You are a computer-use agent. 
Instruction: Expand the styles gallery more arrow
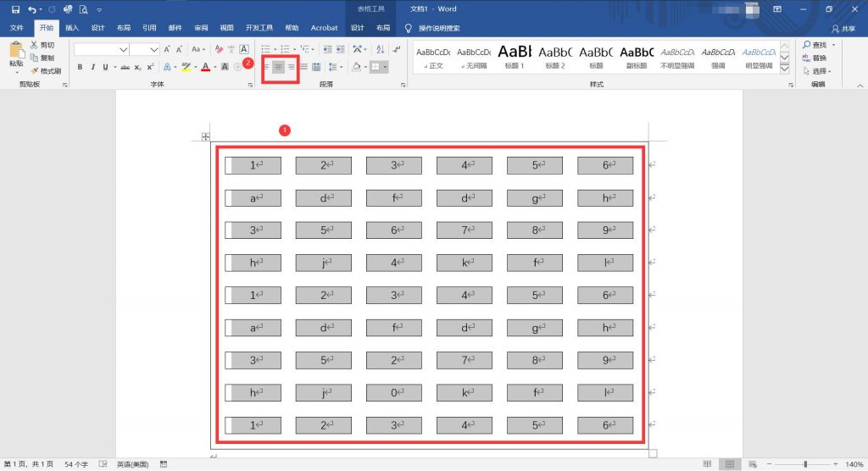point(784,69)
